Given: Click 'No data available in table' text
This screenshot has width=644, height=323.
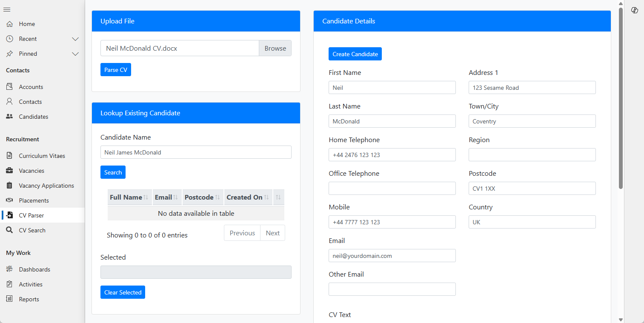Looking at the screenshot, I should pos(196,214).
